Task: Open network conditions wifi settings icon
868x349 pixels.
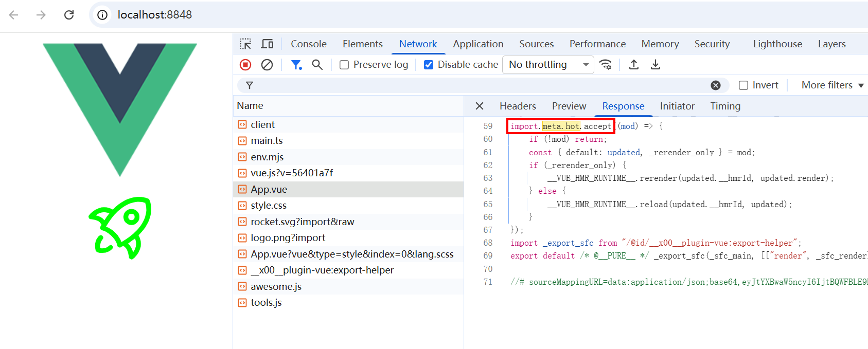Action: 606,65
